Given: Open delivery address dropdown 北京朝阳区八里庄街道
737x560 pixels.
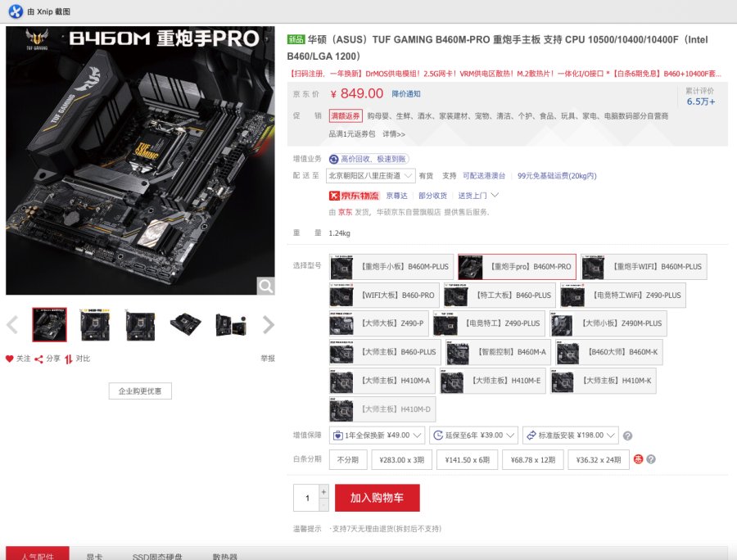Looking at the screenshot, I should pos(371,176).
